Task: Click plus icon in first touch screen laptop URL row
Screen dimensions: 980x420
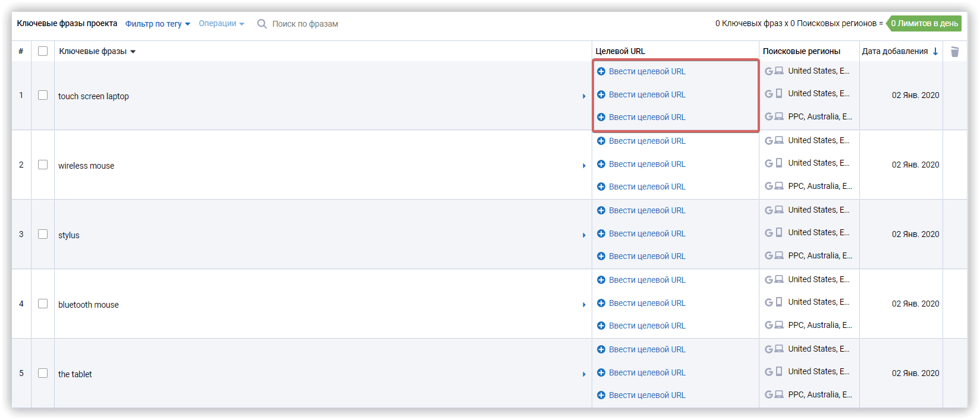Action: coord(601,71)
